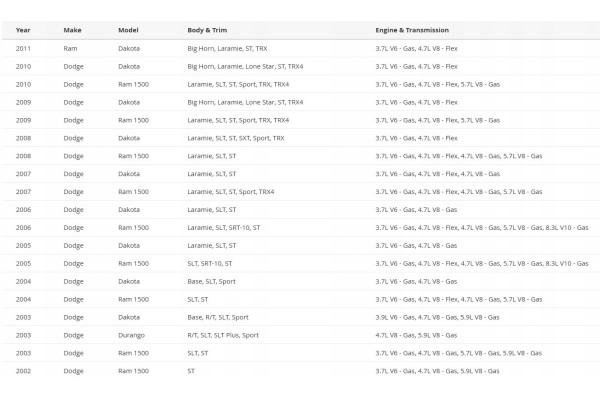The height and width of the screenshot is (400, 600).
Task: Select engine cell of the 2004 Ram 1500 row
Action: pyautogui.click(x=459, y=299)
